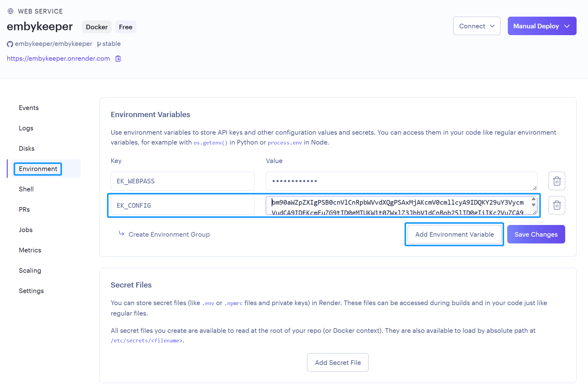Click the embykeeper service title
The image size is (588, 388).
(40, 27)
